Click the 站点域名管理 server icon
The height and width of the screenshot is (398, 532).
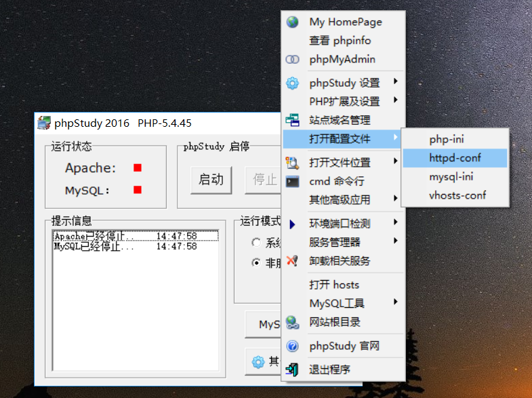(292, 120)
